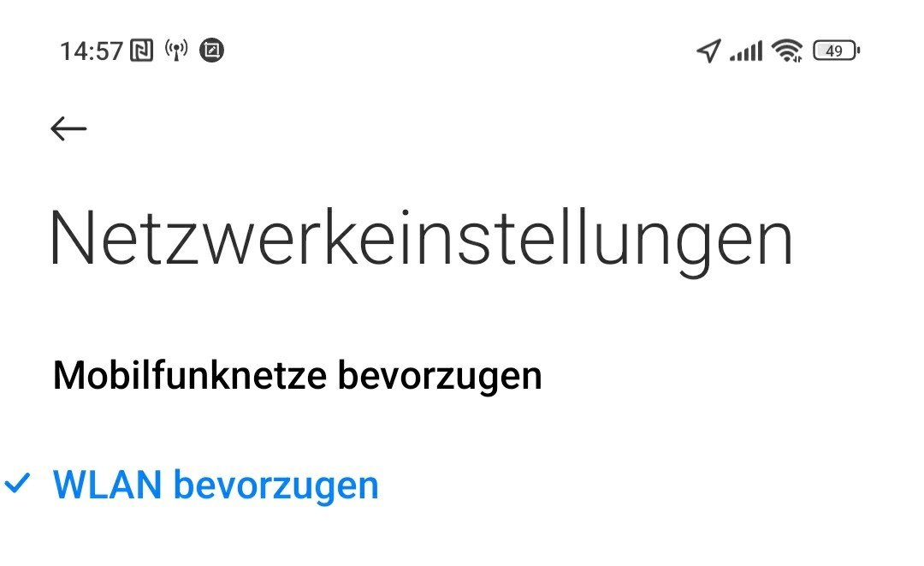This screenshot has width=924, height=566.
Task: Click blue 'bevorzugen' in the WLAN row
Action: click(275, 486)
